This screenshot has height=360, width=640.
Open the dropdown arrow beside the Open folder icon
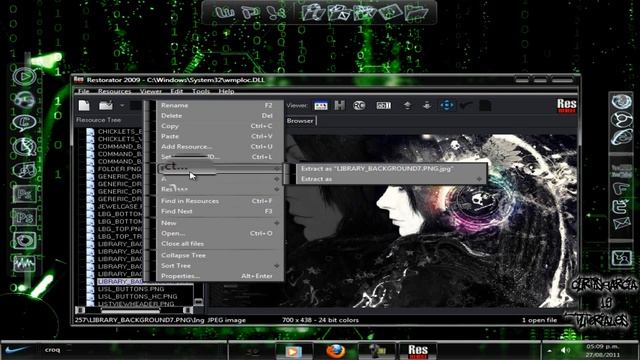[x=122, y=106]
